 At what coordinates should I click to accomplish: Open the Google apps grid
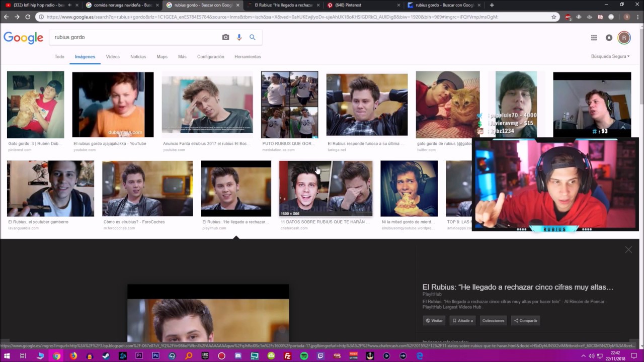tap(594, 38)
